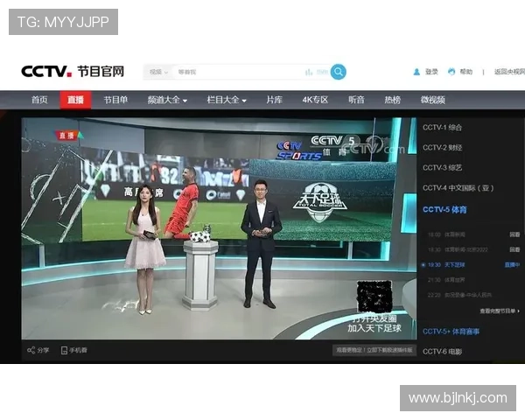
Task: Click the chart icon inside the search box
Action: point(309,72)
